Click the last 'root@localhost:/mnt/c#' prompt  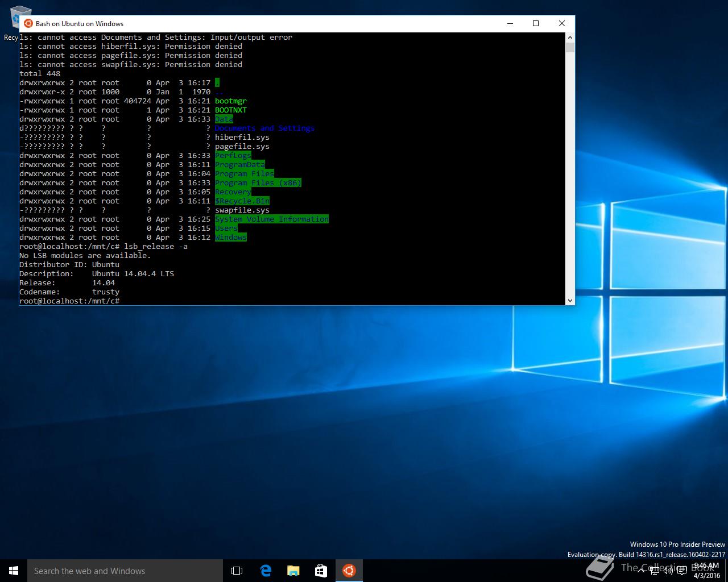[x=69, y=301]
